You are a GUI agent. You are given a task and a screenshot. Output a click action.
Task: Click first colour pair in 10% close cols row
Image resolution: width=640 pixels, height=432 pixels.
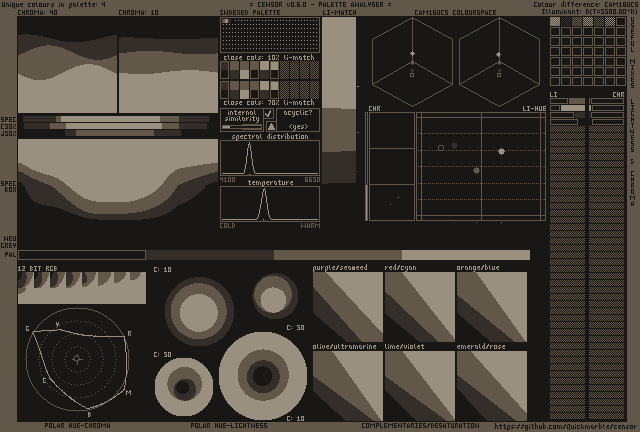pyautogui.click(x=224, y=70)
